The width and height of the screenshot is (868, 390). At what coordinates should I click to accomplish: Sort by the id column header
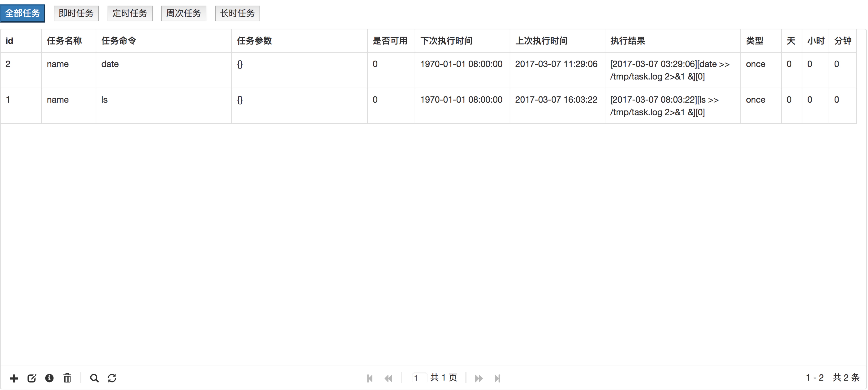click(x=21, y=41)
